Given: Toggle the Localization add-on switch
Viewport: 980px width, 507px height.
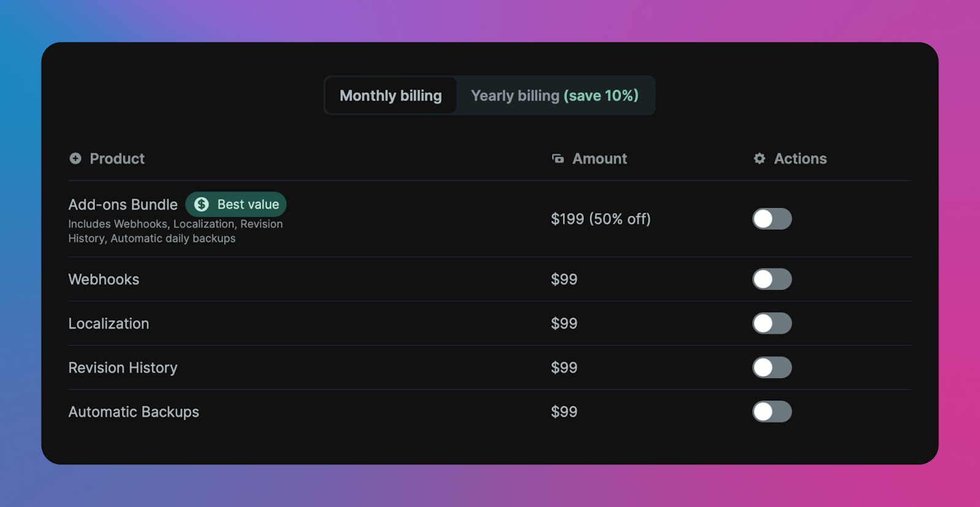Looking at the screenshot, I should point(772,324).
